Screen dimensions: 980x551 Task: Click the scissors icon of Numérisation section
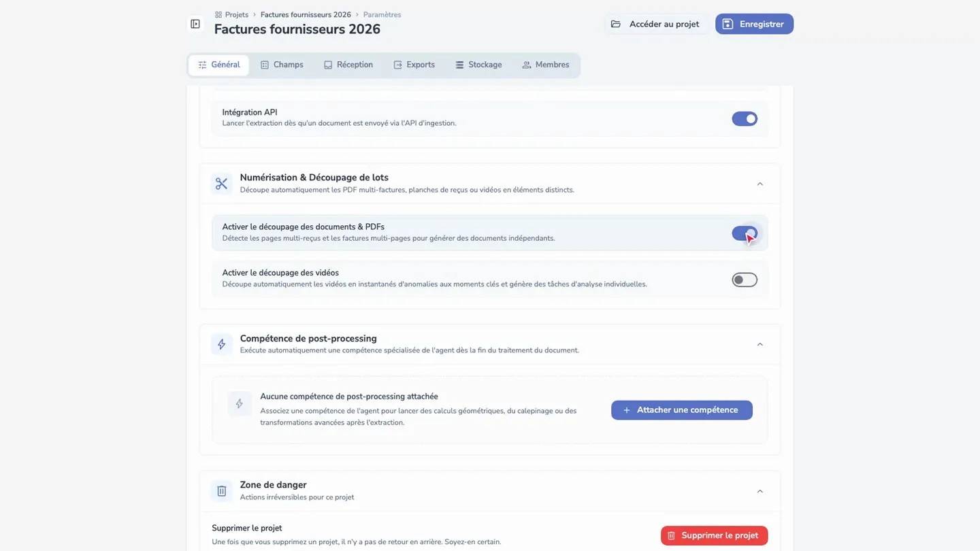tap(221, 184)
